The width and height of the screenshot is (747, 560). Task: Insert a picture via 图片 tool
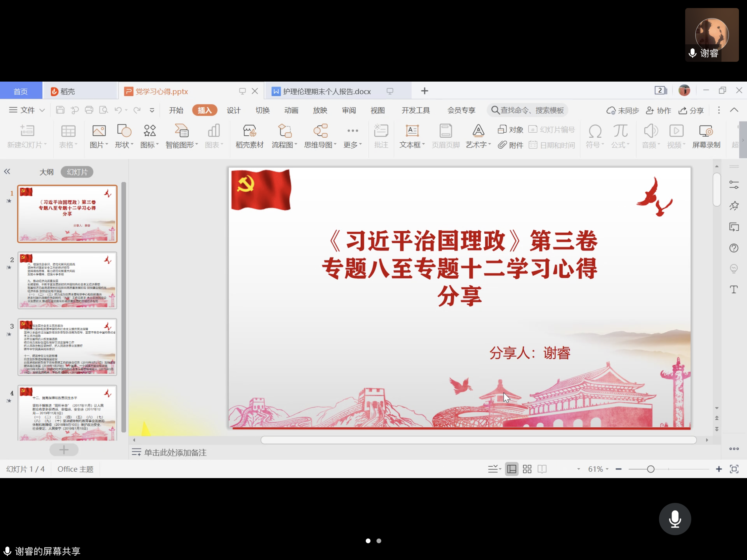coord(98,136)
